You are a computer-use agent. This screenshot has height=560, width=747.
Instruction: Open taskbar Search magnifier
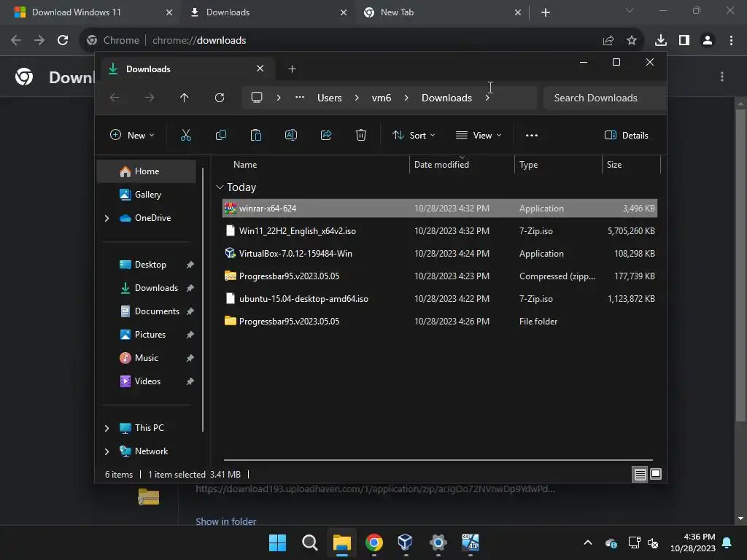click(309, 542)
